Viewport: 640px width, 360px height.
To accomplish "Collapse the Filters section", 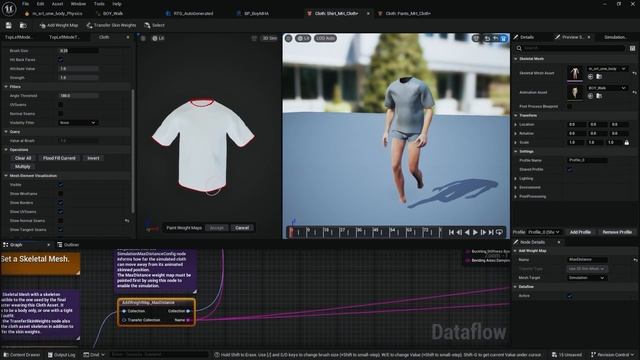I will coord(6,87).
